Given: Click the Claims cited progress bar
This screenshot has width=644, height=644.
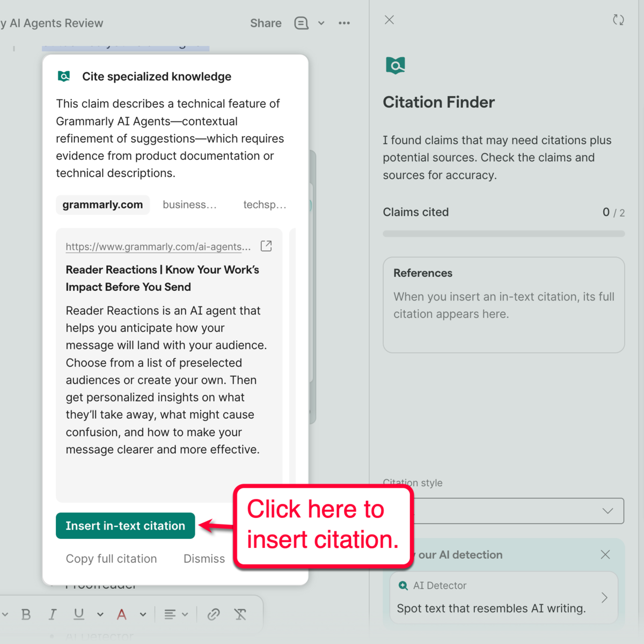Looking at the screenshot, I should coord(503,233).
